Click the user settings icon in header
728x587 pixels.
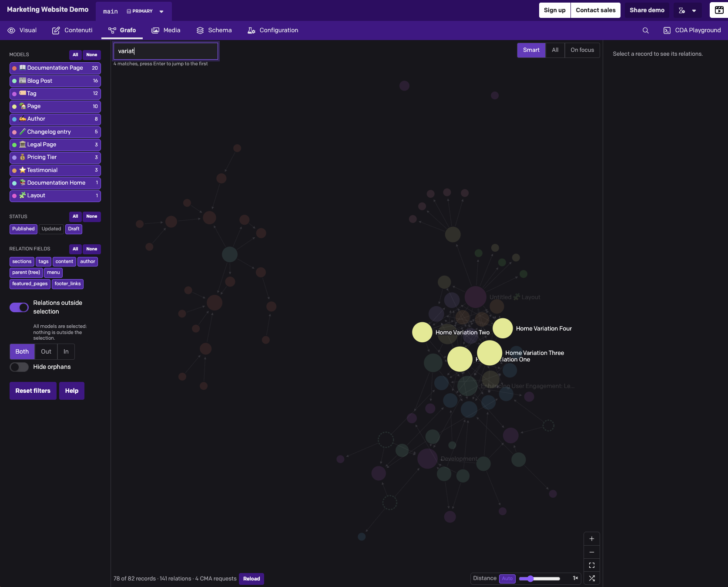[682, 10]
